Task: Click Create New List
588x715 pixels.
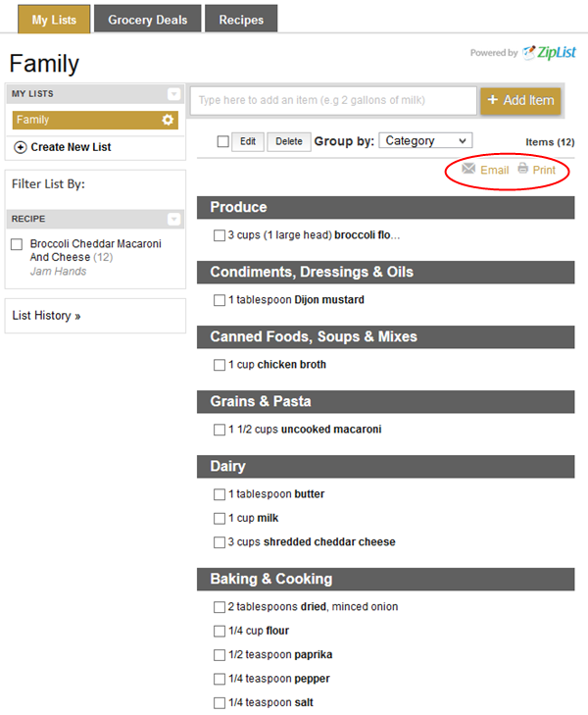Action: point(71,147)
